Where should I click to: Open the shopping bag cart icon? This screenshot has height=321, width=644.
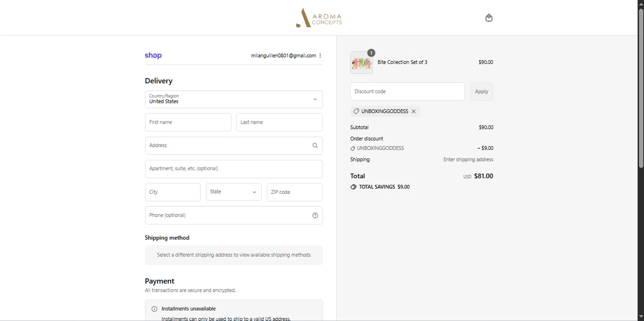click(x=489, y=18)
